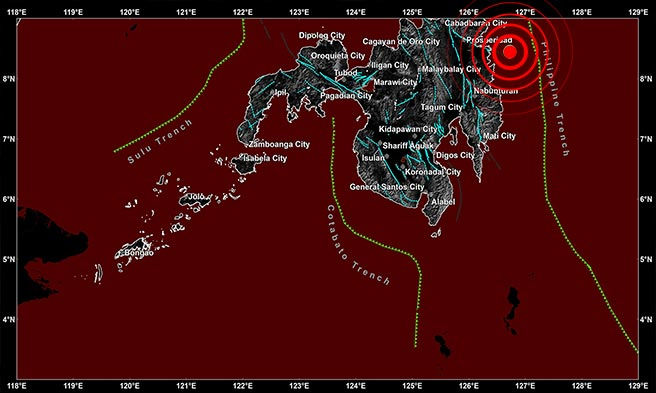Viewport: 656px width, 393px height.
Task: Click the 124°E label on top axis
Action: 356,13
